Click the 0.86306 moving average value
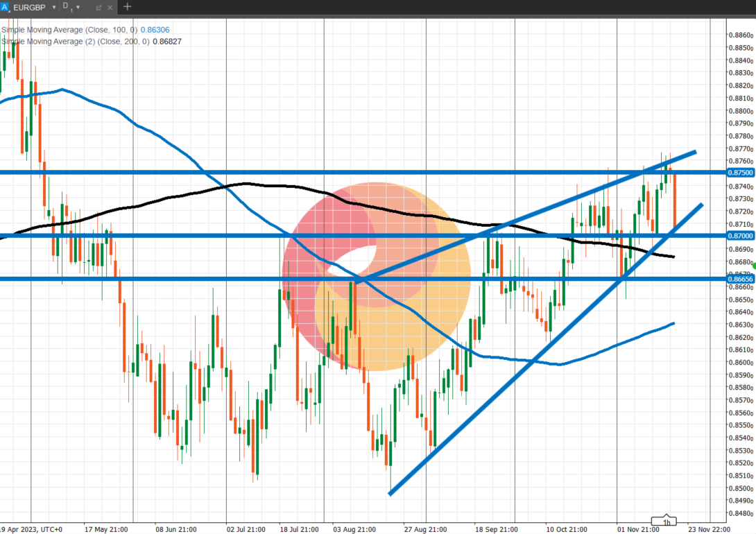 click(x=155, y=30)
